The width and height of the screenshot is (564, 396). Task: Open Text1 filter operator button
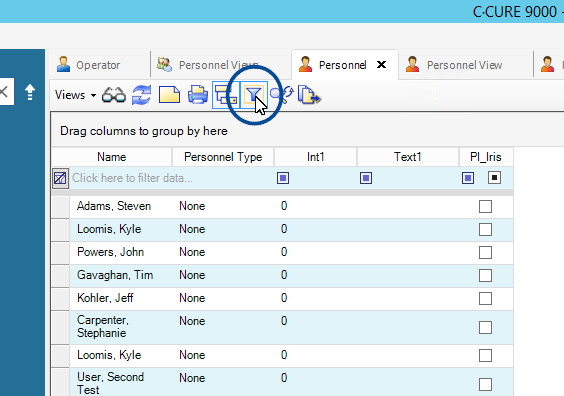(x=366, y=178)
